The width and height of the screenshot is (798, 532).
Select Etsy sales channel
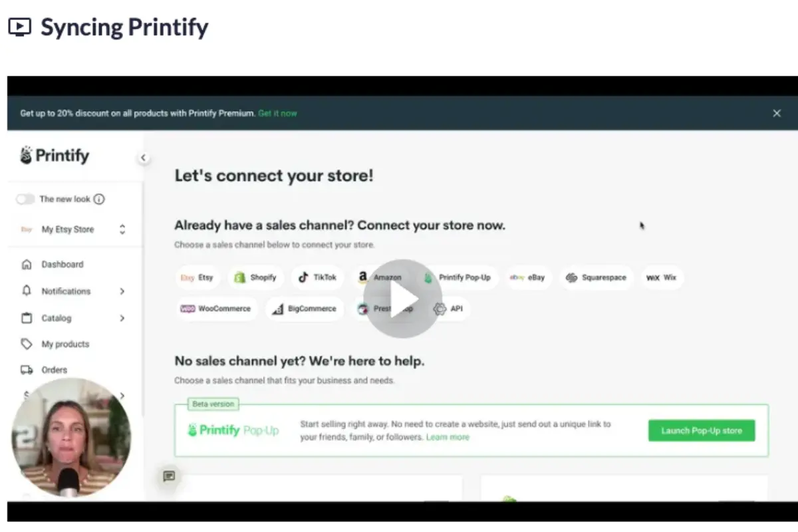[x=198, y=277]
